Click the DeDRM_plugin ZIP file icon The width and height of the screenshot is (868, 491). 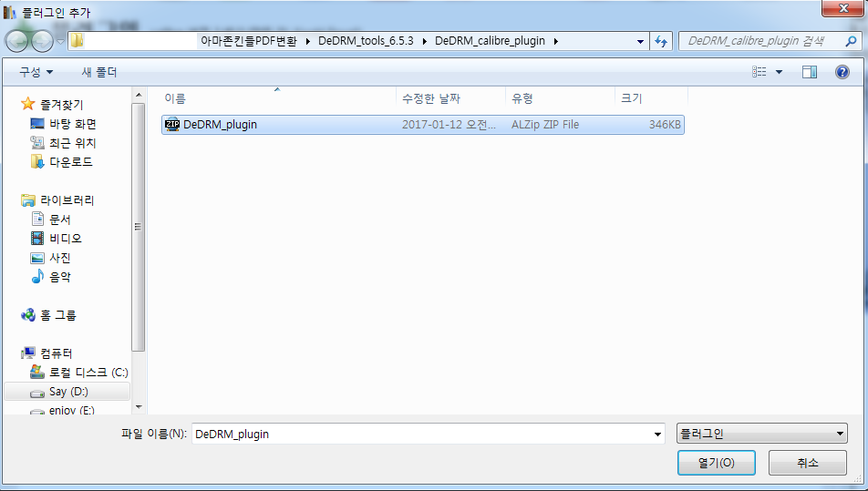pyautogui.click(x=172, y=125)
